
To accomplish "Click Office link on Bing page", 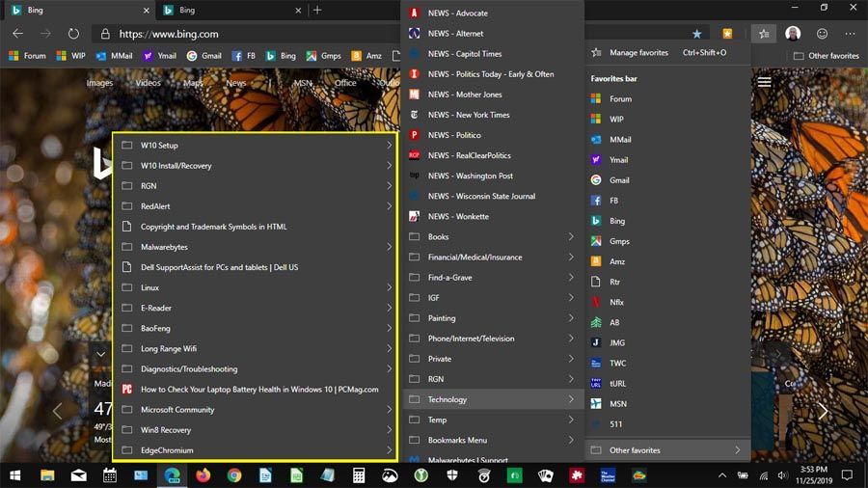I will [345, 83].
